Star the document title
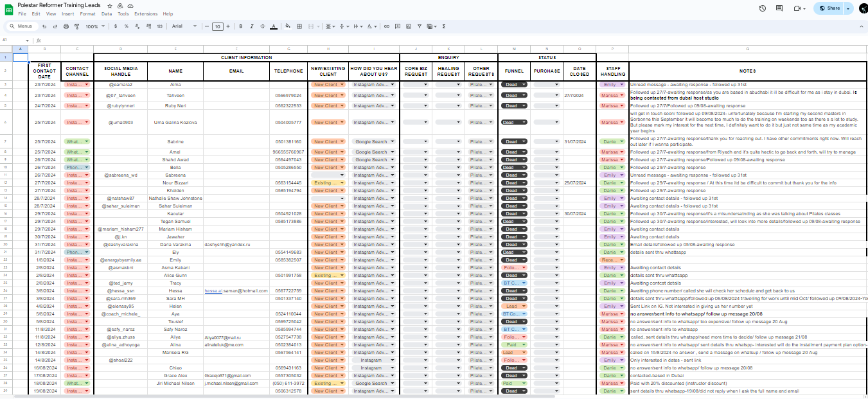868x399 pixels. tap(110, 5)
